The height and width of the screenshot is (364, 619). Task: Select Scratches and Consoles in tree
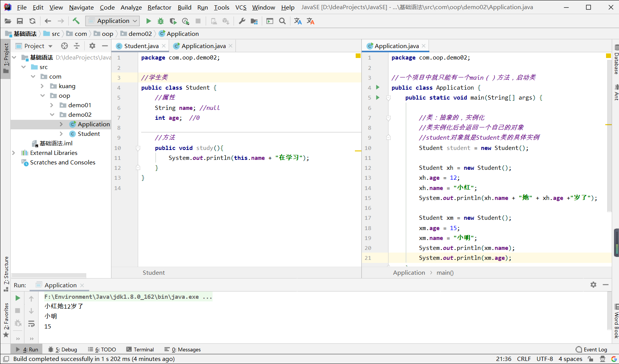(x=63, y=162)
